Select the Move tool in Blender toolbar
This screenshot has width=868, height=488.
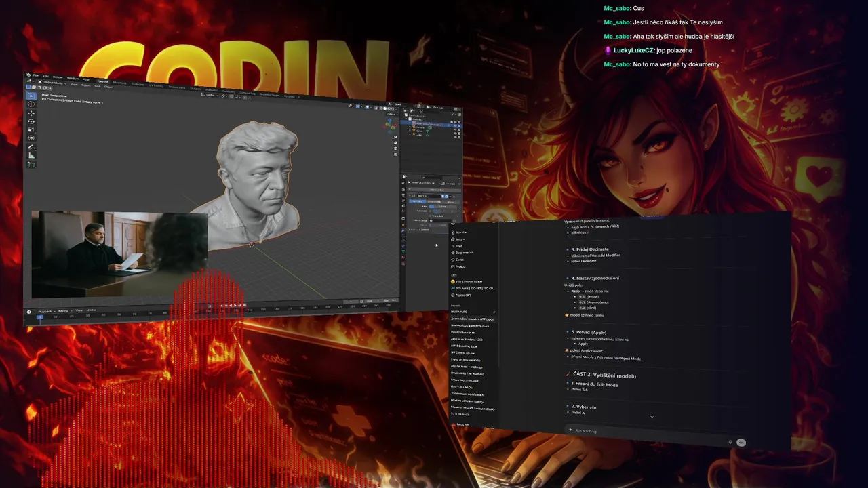click(x=31, y=113)
